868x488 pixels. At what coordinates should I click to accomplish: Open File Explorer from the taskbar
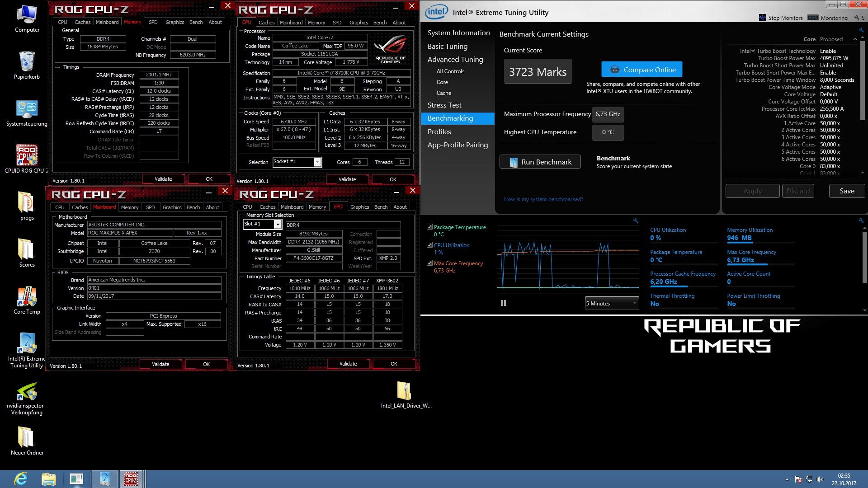pyautogui.click(x=48, y=479)
